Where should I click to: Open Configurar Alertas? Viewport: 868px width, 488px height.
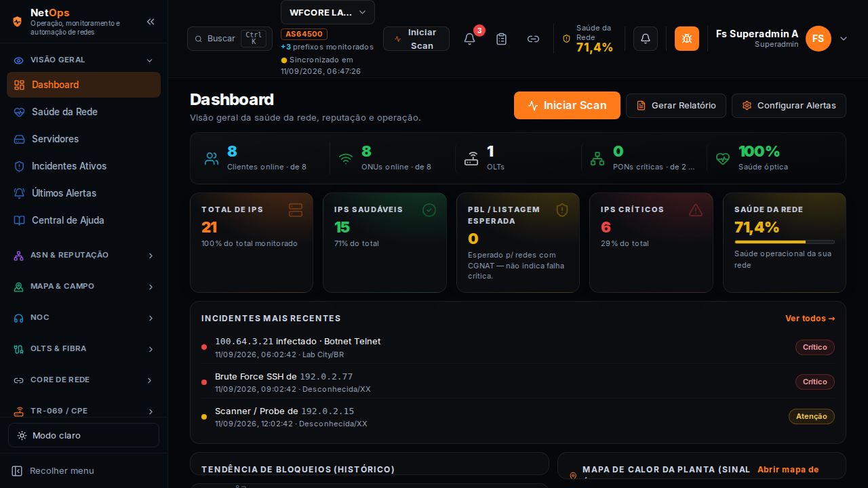pos(789,106)
